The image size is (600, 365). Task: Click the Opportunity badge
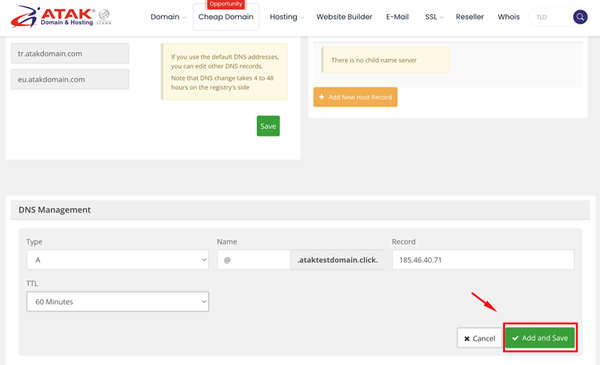point(226,4)
